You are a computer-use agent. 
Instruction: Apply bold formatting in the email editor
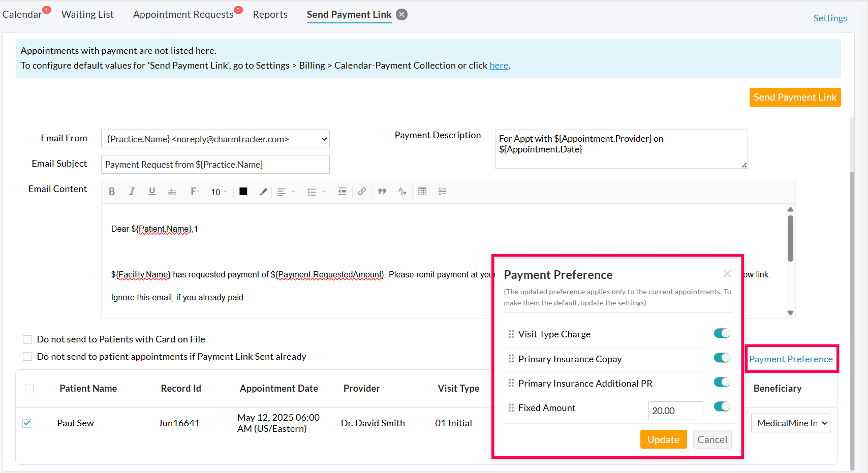click(x=112, y=192)
